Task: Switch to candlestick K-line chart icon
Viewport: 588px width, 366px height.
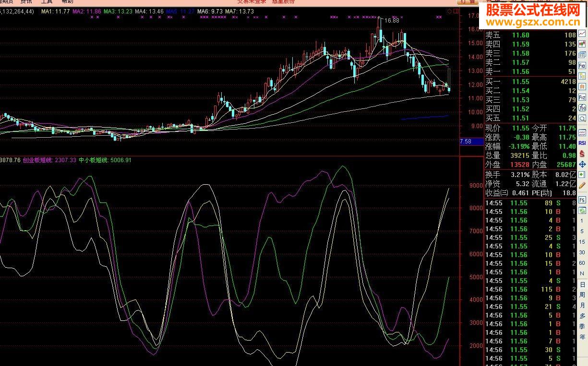Action: click(x=582, y=43)
